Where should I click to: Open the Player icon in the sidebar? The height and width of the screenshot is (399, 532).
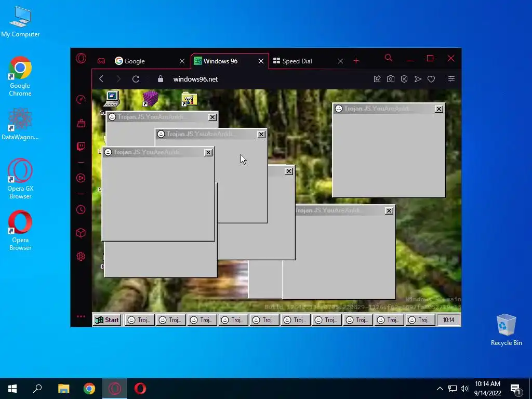pos(81,178)
